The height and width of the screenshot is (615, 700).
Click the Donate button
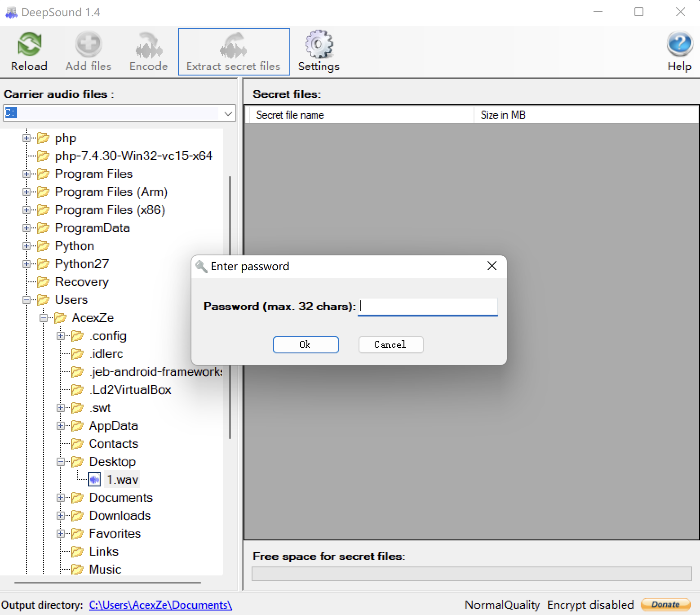click(x=665, y=605)
